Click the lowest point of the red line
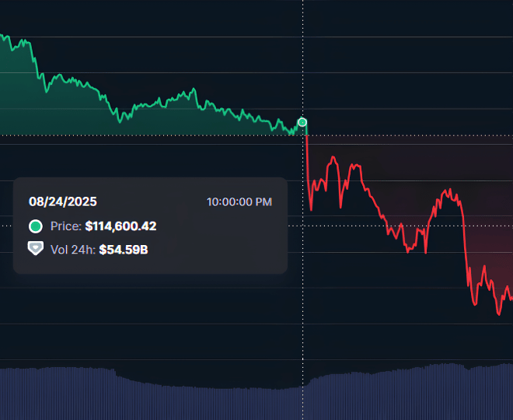513x420 pixels. (x=498, y=314)
